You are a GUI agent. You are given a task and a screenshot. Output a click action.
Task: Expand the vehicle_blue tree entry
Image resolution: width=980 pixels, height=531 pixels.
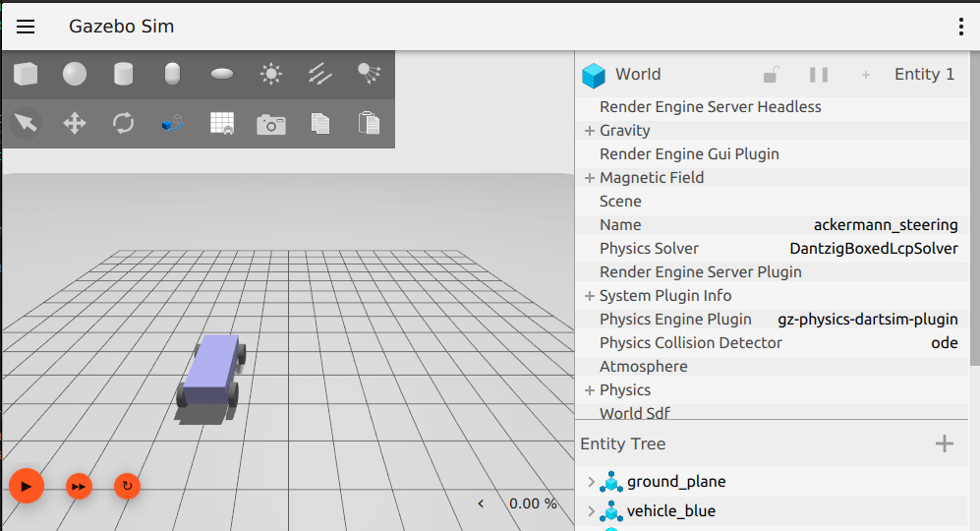click(x=591, y=511)
